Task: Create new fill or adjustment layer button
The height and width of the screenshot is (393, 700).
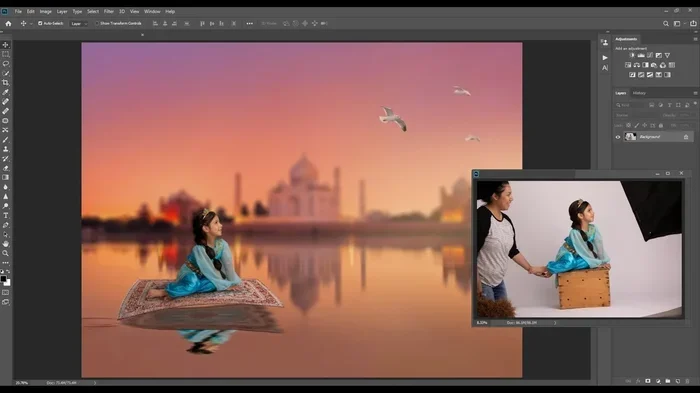Action: (658, 381)
